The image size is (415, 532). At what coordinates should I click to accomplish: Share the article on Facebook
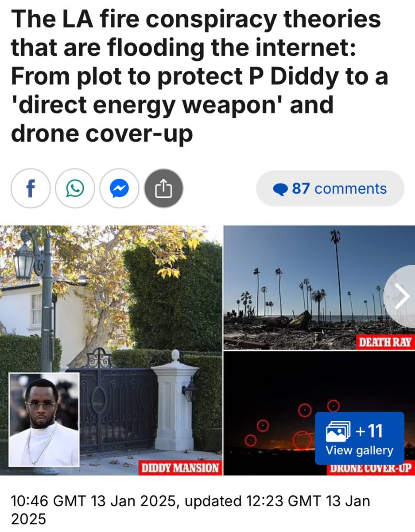point(31,189)
